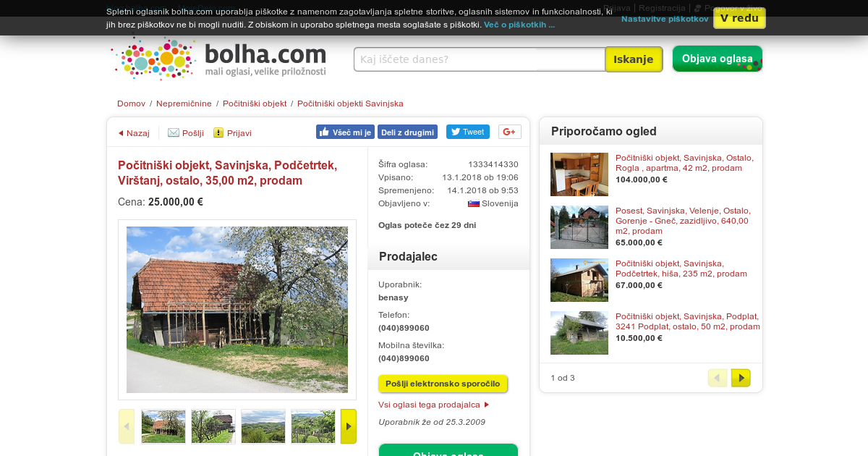The image size is (868, 456).
Task: Click the 'V redu' cookie button
Action: (739, 18)
